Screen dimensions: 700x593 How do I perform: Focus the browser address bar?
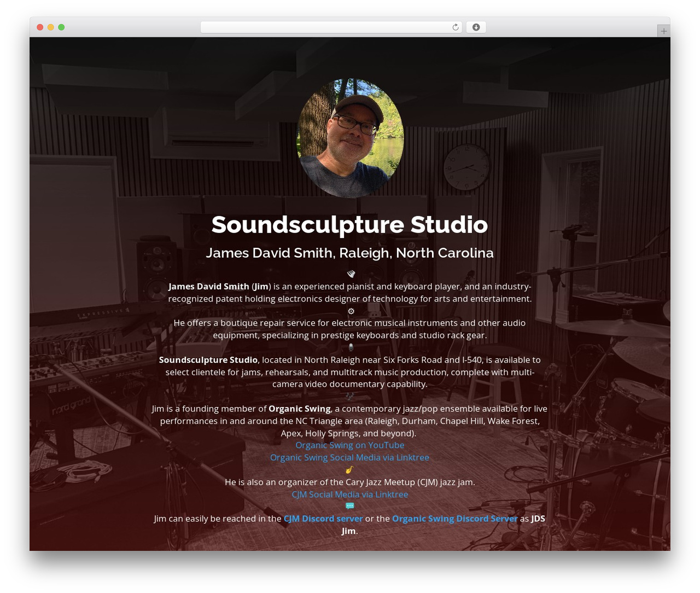coord(331,27)
